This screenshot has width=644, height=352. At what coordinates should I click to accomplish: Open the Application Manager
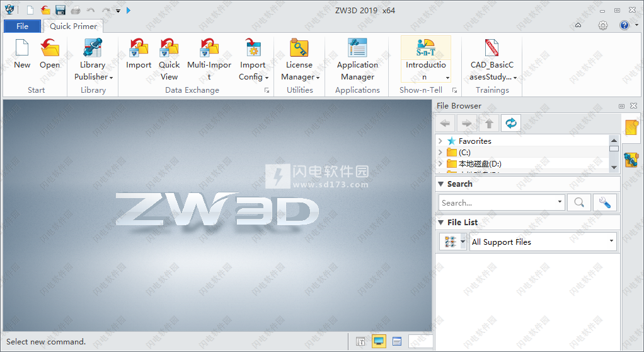coord(358,48)
